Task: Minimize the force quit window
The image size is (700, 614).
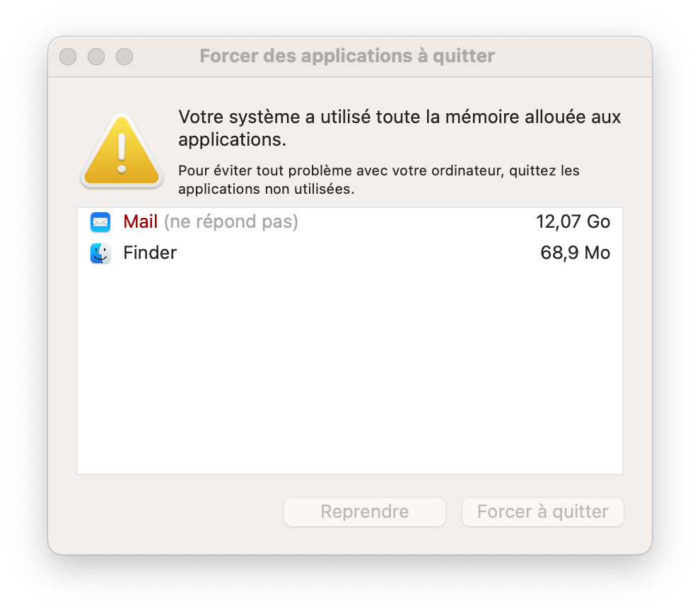Action: click(96, 57)
